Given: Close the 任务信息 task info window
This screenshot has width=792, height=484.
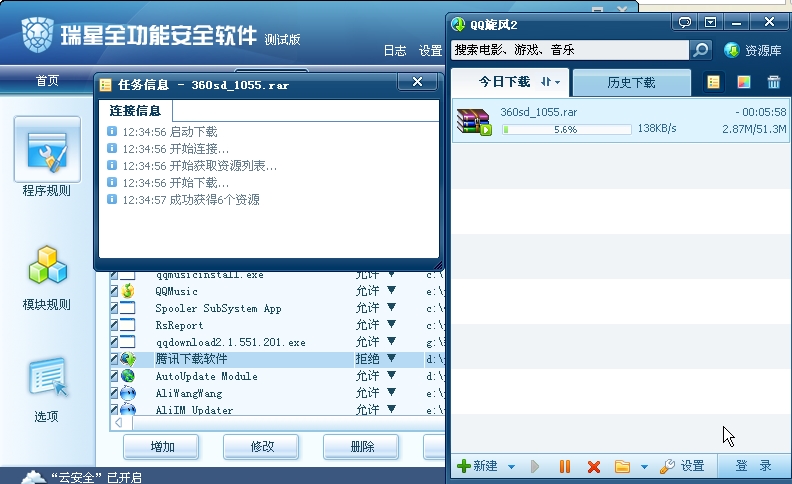Looking at the screenshot, I should (417, 82).
